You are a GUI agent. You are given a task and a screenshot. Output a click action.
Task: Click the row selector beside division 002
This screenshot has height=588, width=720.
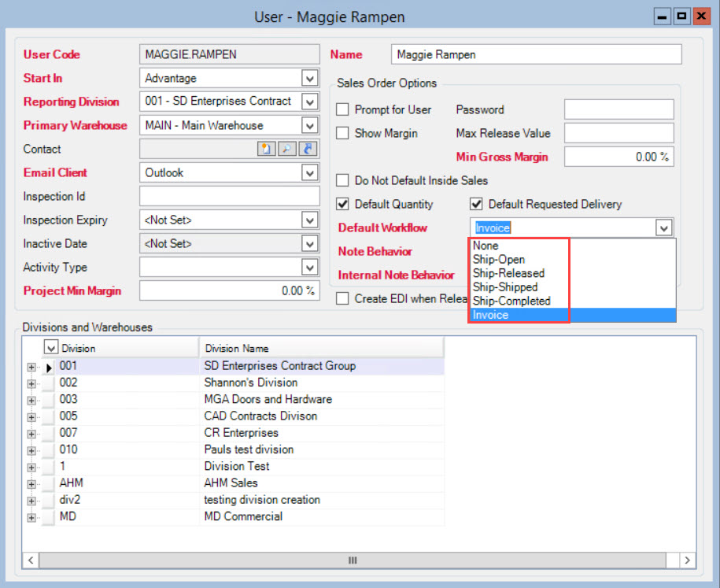49,383
